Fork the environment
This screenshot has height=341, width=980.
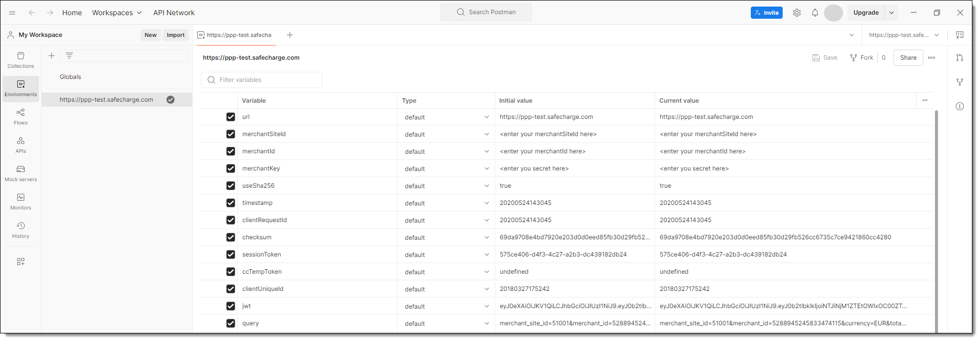point(862,58)
